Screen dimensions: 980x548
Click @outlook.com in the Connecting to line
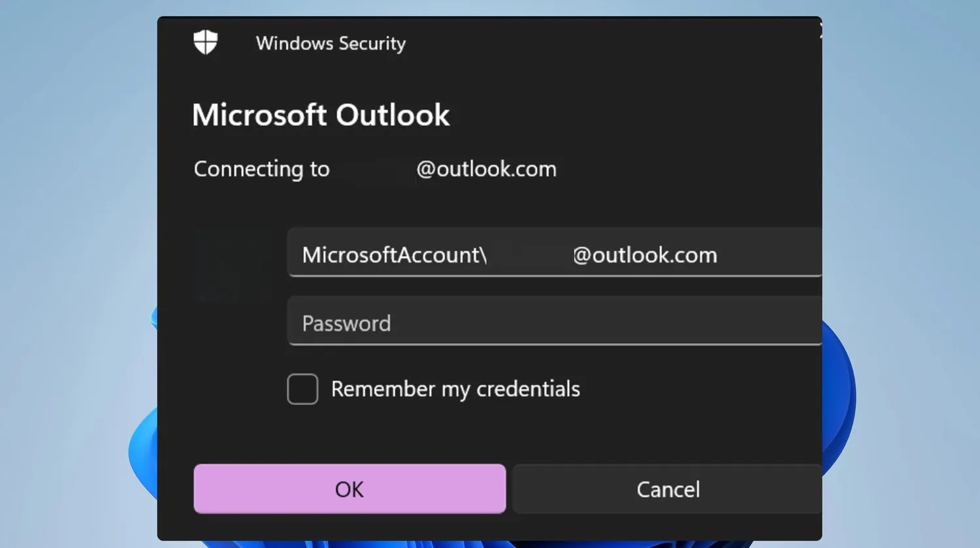(x=486, y=169)
